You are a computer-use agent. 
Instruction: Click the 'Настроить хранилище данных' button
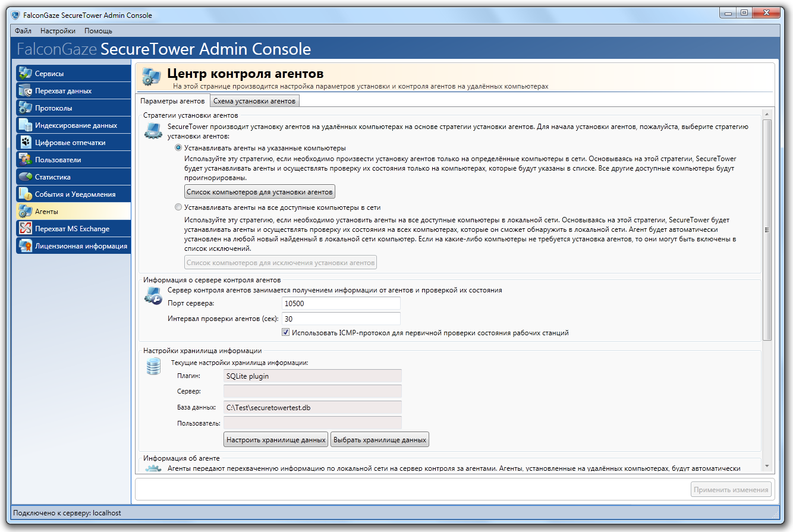[x=276, y=440]
